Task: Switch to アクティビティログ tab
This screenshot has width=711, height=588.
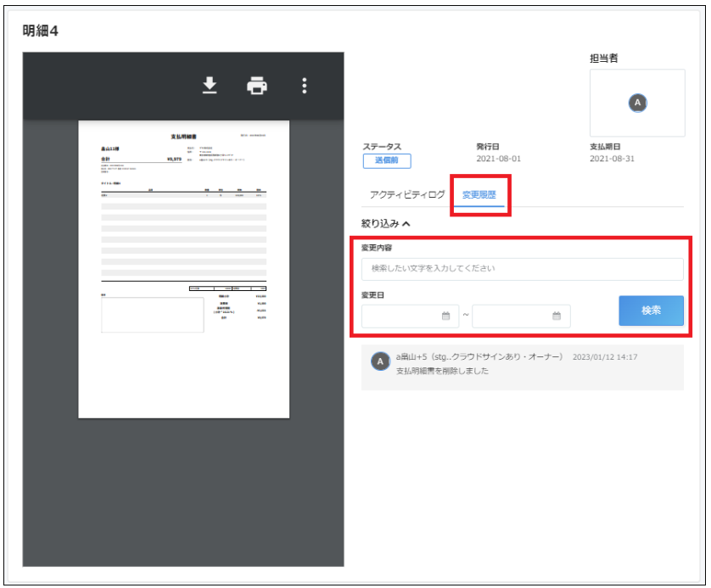Action: [407, 194]
